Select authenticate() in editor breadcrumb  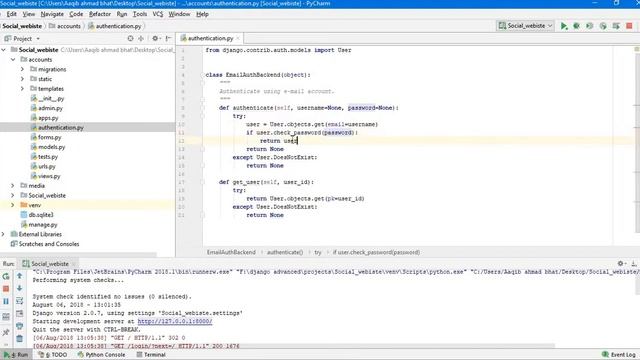point(285,252)
